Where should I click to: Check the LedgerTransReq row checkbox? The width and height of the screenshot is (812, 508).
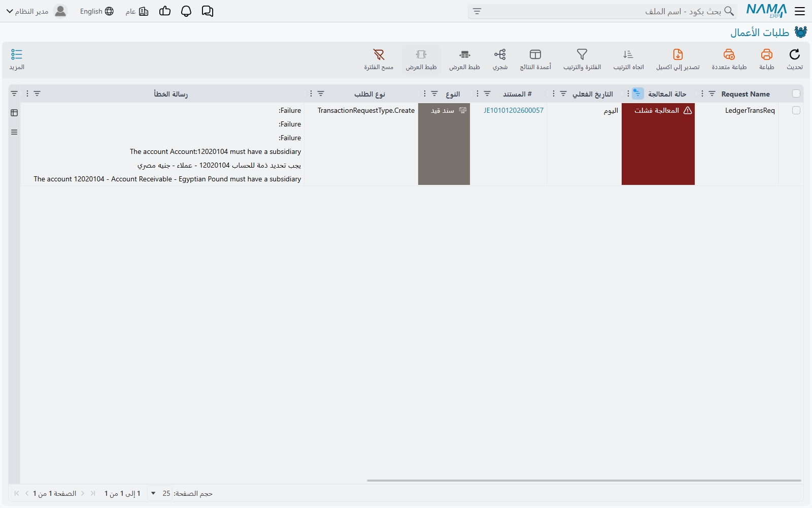(x=796, y=110)
